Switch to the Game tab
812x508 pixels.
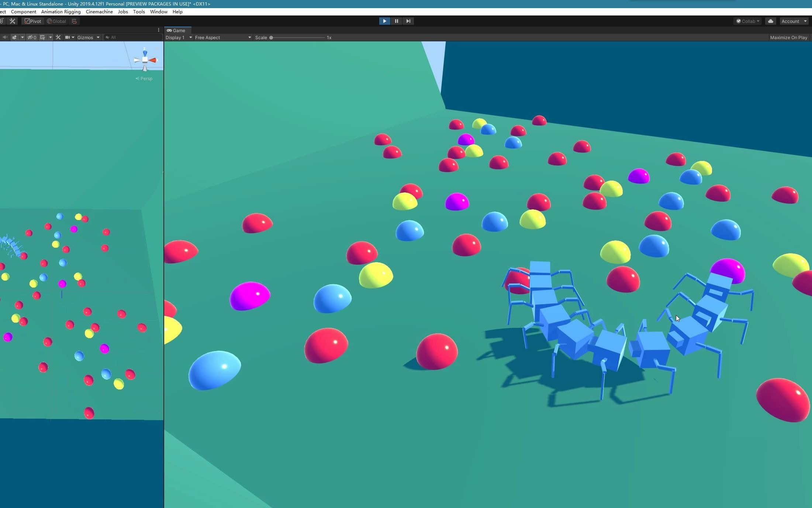pyautogui.click(x=177, y=30)
